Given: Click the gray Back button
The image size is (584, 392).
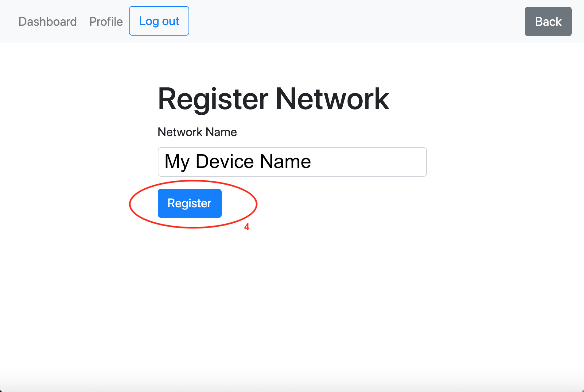Looking at the screenshot, I should coord(548,21).
